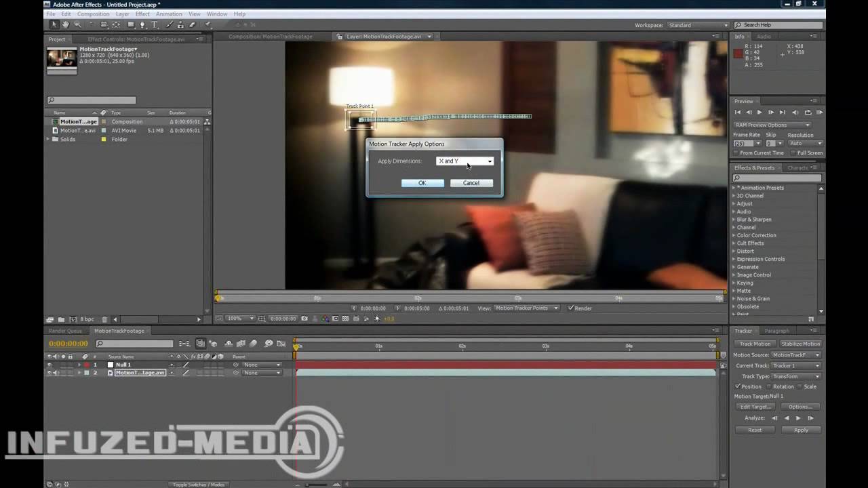This screenshot has width=868, height=488.
Task: Open the Composition menu
Action: tap(93, 14)
